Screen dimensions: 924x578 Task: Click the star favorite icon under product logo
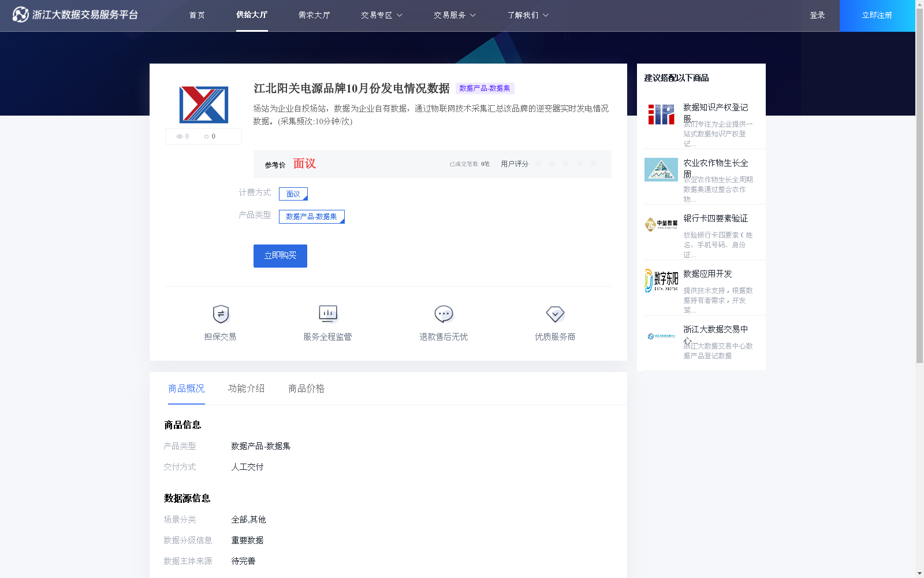[x=206, y=136]
